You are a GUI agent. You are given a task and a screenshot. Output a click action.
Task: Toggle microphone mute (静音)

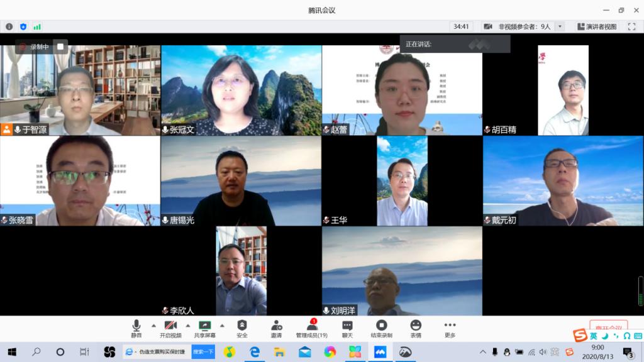[136, 326]
